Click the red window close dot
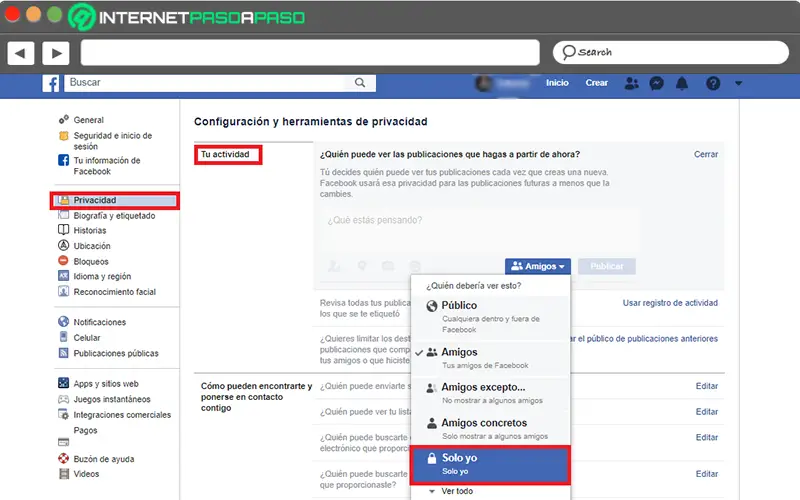This screenshot has width=800, height=500. (12, 14)
